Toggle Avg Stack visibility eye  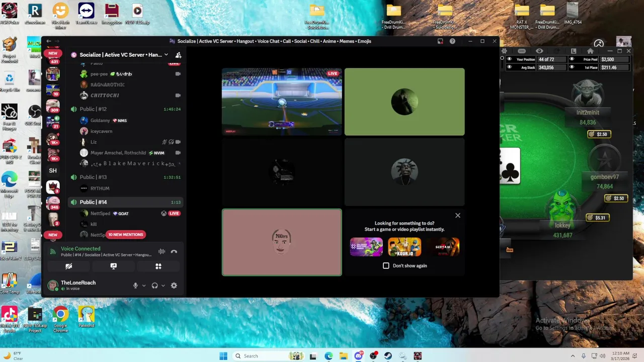tap(510, 67)
